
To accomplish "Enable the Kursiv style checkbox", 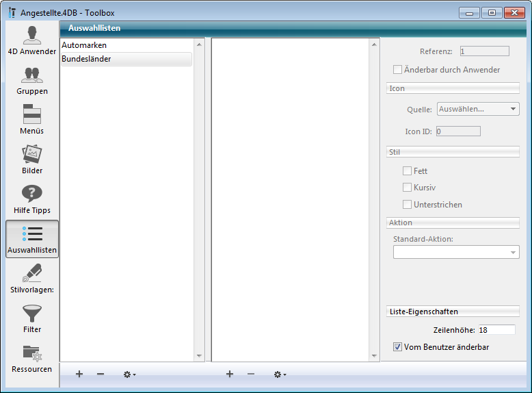I will 408,188.
